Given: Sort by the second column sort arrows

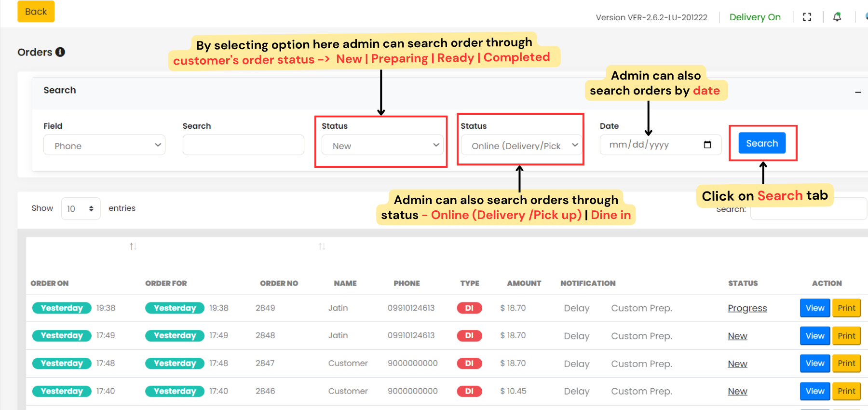Looking at the screenshot, I should pyautogui.click(x=322, y=246).
